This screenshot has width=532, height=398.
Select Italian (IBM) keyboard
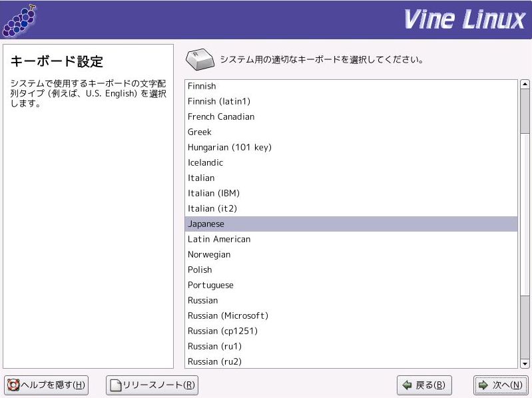351,193
